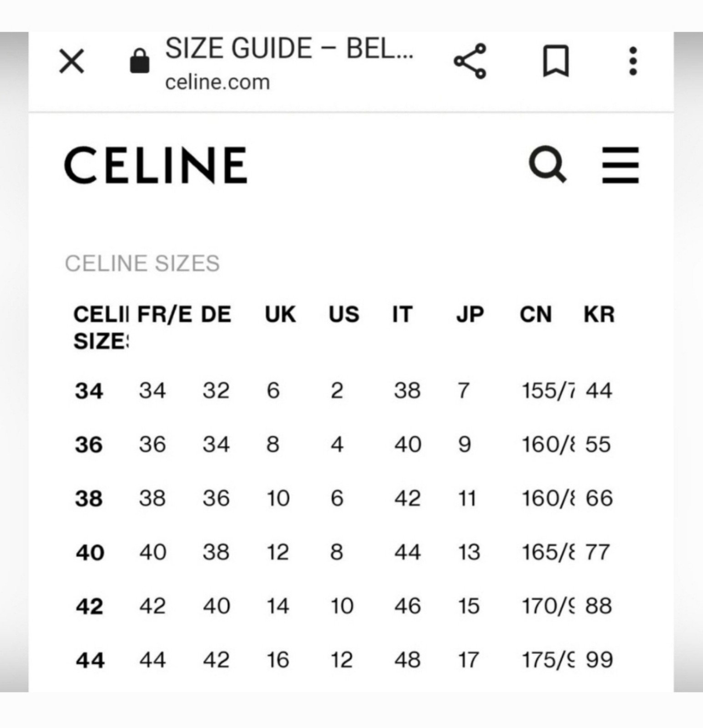Click the JP value 17 cell
703x728 pixels.
coord(468,660)
